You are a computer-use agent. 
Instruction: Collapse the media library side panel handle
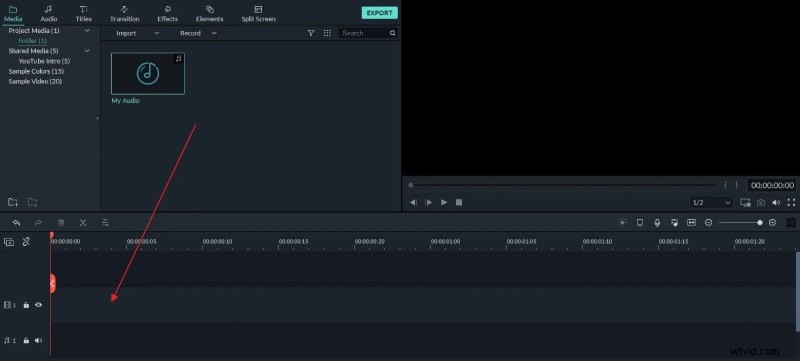click(97, 118)
